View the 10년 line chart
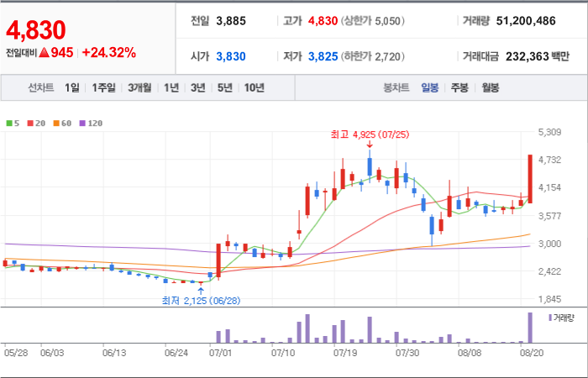This screenshot has width=588, height=378. click(255, 88)
